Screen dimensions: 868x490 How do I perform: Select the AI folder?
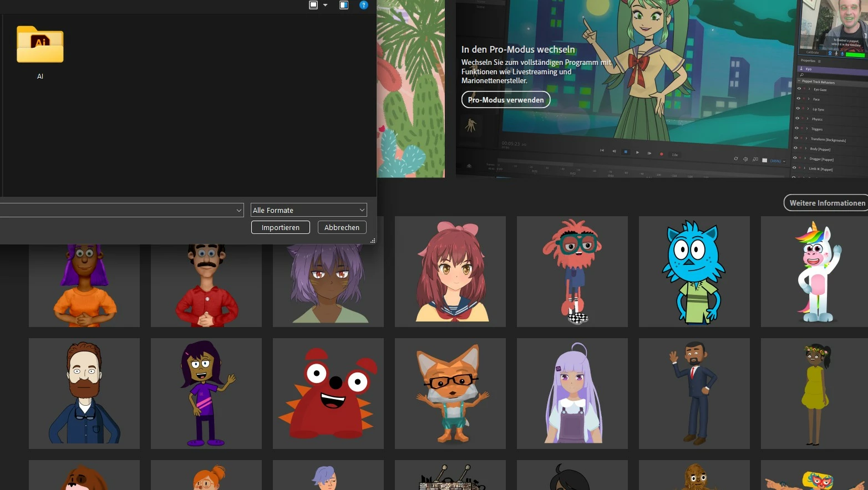click(40, 53)
